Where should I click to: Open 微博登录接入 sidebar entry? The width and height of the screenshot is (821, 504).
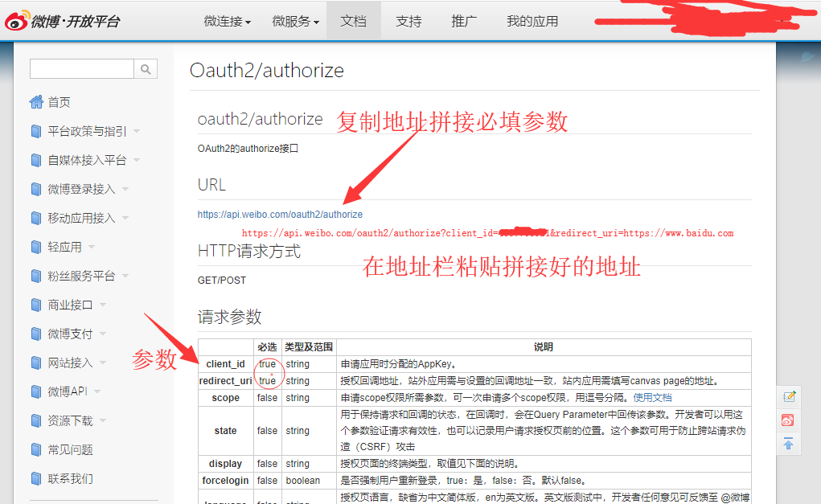tap(81, 189)
